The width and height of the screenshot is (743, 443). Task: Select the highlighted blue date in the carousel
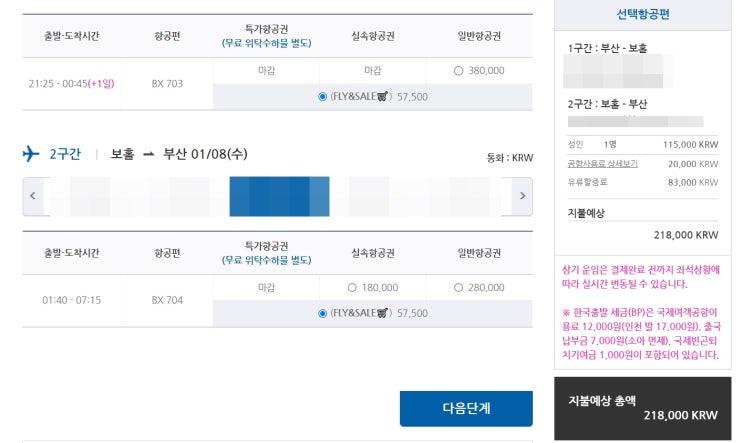(x=279, y=196)
